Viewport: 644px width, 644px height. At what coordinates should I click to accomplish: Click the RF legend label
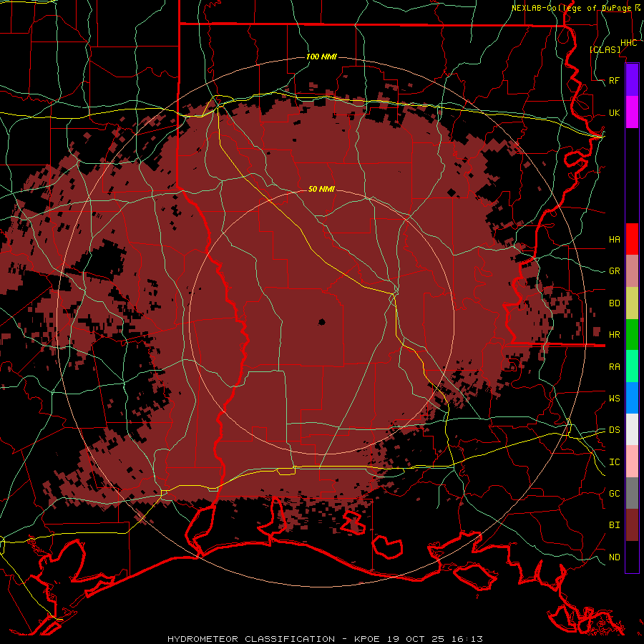[614, 80]
